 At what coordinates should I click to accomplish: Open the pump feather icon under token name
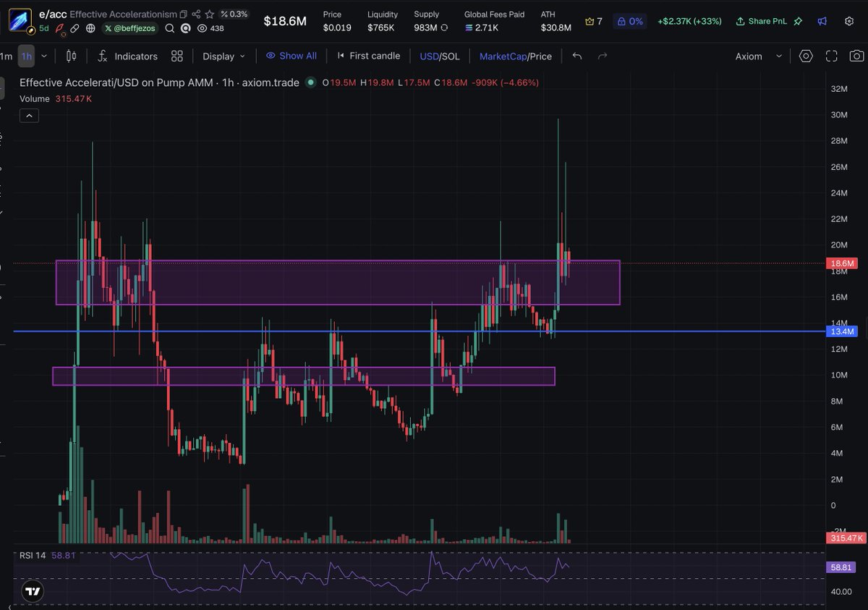[61, 28]
